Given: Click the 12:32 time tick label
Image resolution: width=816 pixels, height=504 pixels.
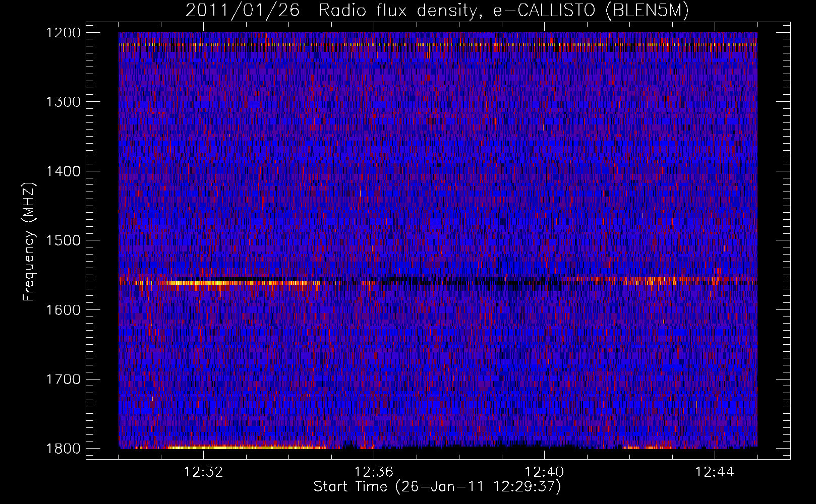Looking at the screenshot, I should tap(203, 472).
